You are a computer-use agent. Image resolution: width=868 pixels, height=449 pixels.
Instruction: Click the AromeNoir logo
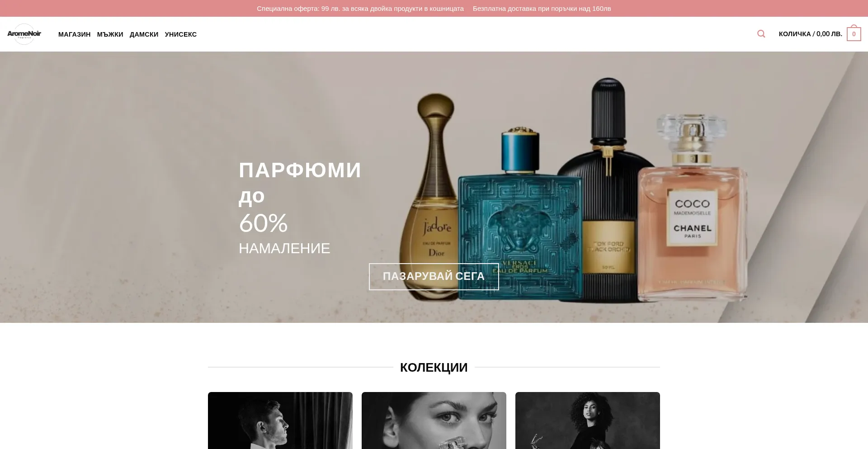click(x=24, y=34)
